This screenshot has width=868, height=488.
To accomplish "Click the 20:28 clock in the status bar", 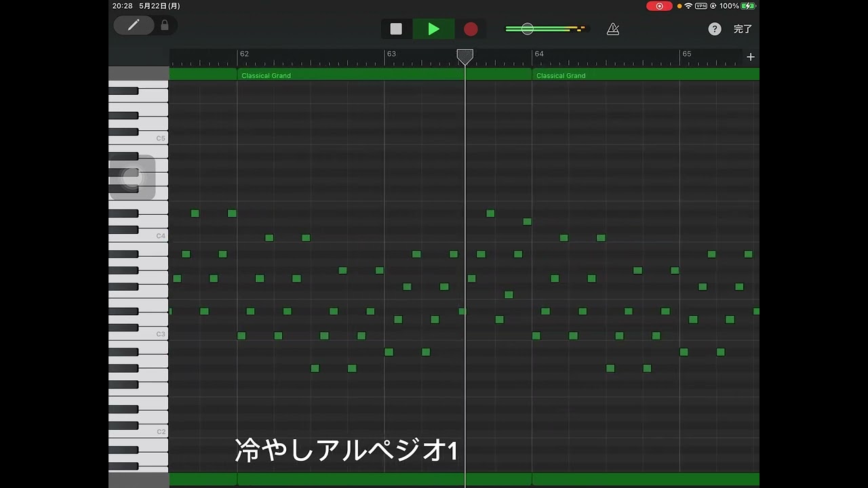I will coord(123,6).
